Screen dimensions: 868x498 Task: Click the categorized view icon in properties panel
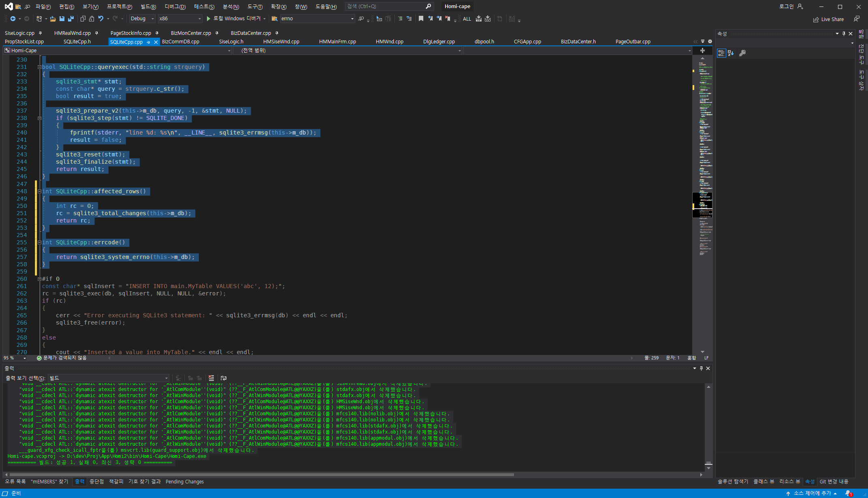(721, 53)
